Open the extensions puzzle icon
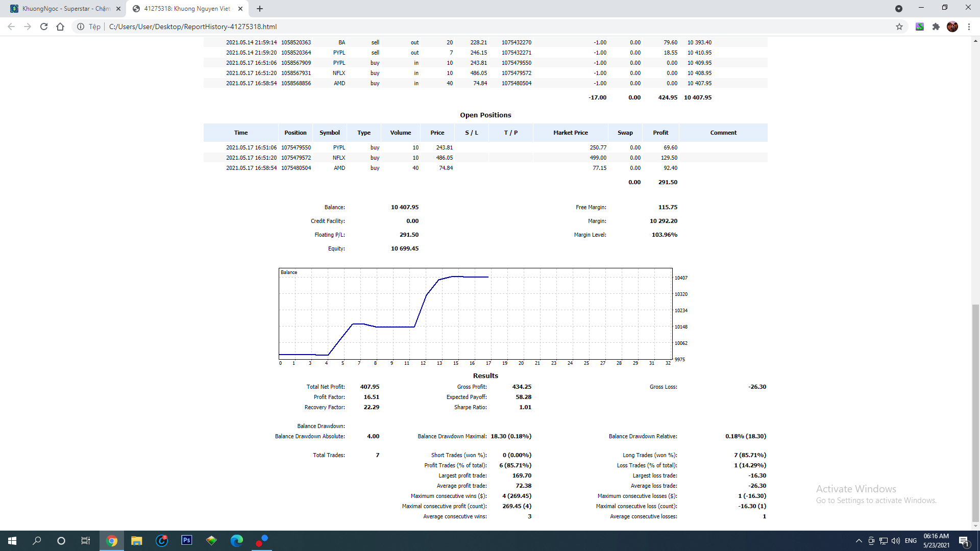This screenshot has height=551, width=980. [x=936, y=27]
